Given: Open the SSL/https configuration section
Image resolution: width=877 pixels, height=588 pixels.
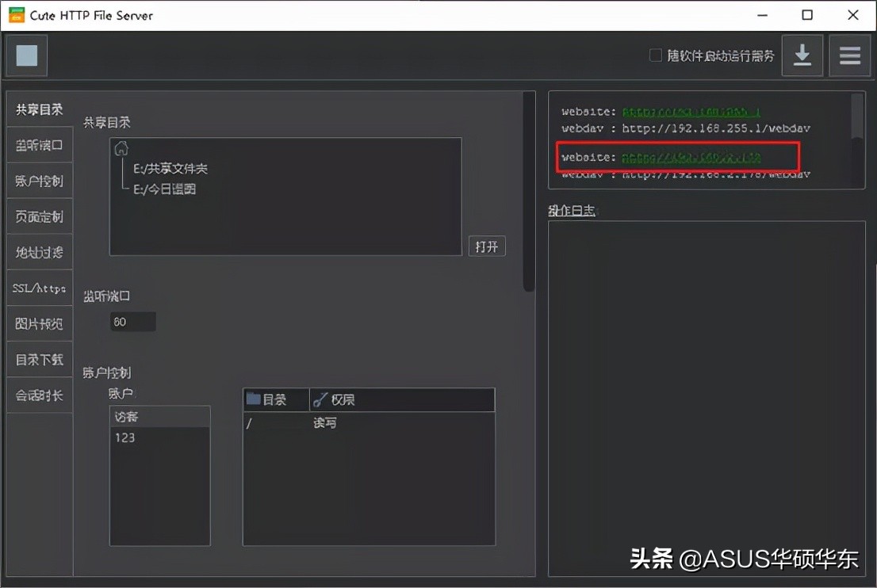Looking at the screenshot, I should point(39,288).
